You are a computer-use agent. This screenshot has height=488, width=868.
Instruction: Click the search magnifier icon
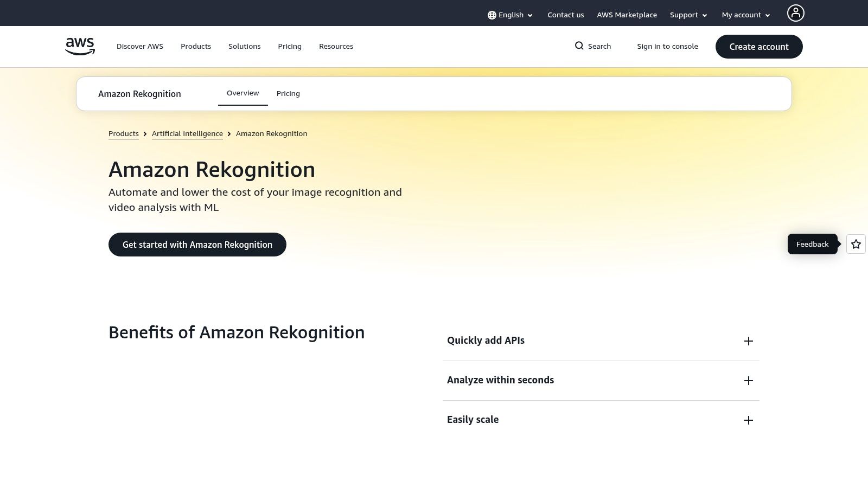coord(579,46)
